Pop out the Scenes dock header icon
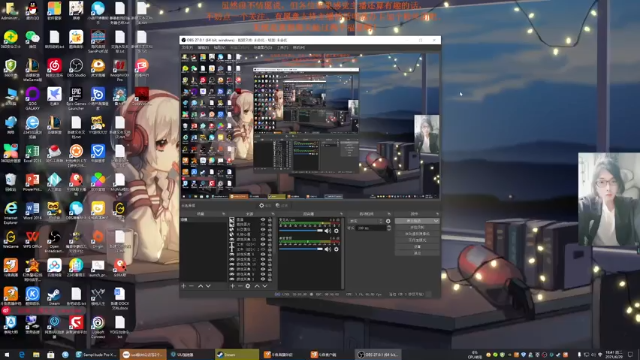Viewport: 640px width, 360px height. coord(223,214)
